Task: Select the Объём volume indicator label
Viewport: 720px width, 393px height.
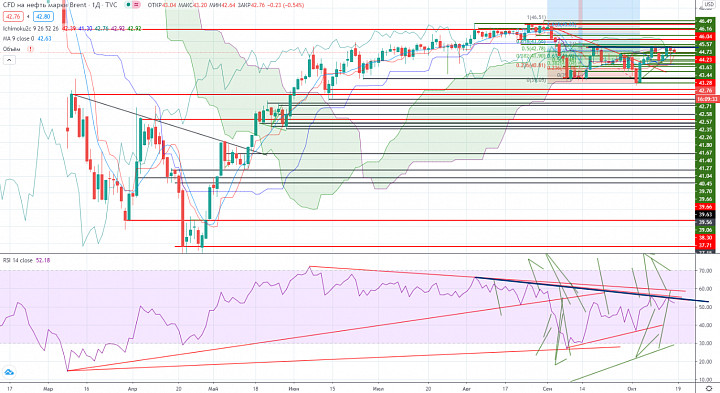Action: 12,49
